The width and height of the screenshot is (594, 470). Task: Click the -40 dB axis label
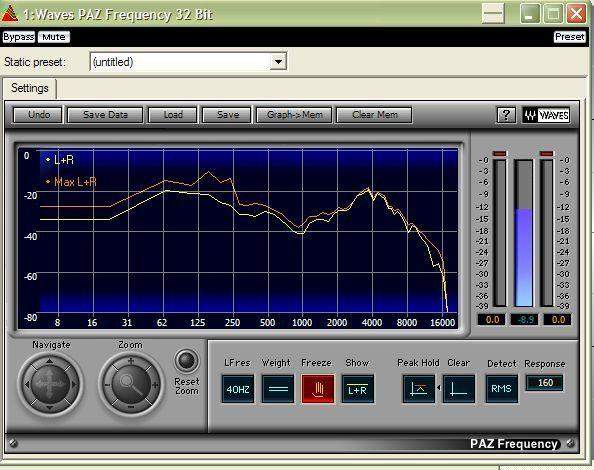[31, 236]
